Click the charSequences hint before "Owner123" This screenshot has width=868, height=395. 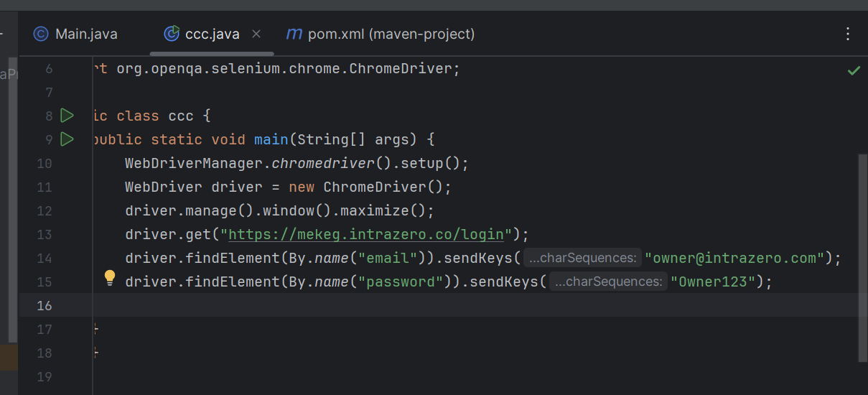tap(608, 282)
